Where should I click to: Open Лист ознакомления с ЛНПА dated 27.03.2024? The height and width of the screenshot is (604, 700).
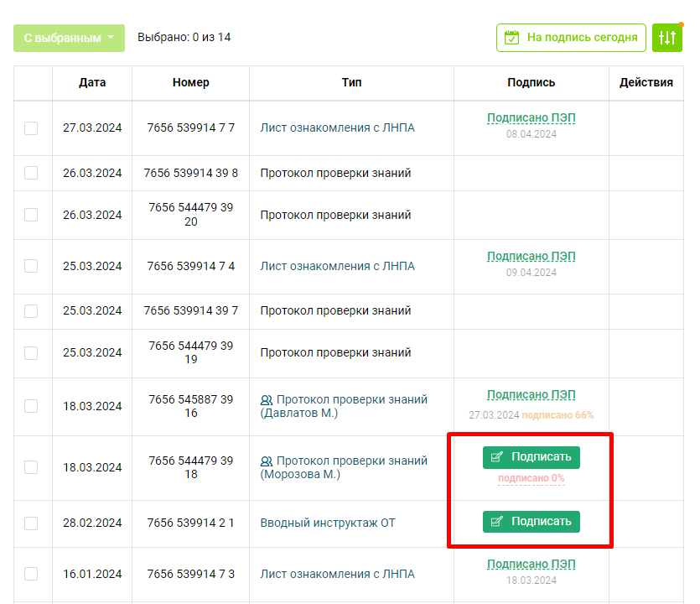tap(338, 128)
